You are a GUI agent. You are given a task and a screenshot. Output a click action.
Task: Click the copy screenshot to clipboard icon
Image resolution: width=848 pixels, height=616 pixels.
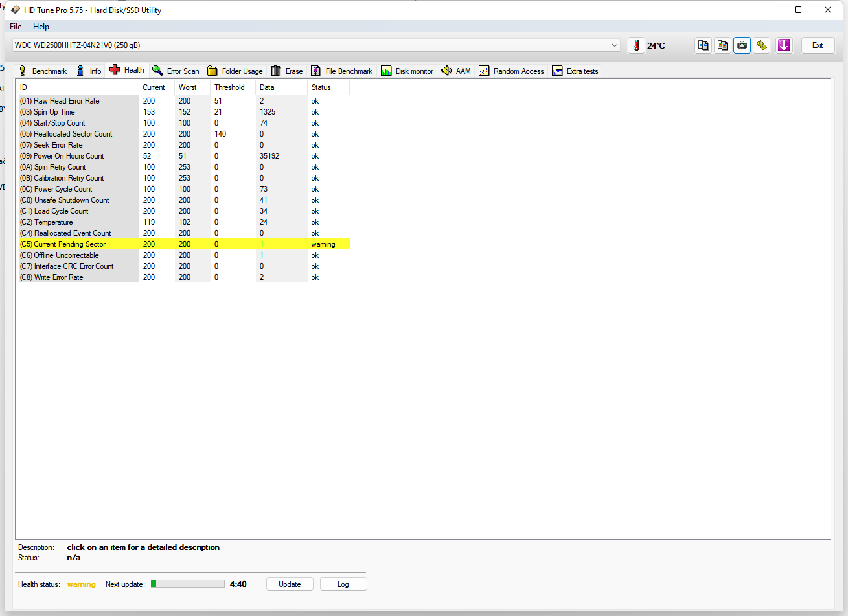722,45
